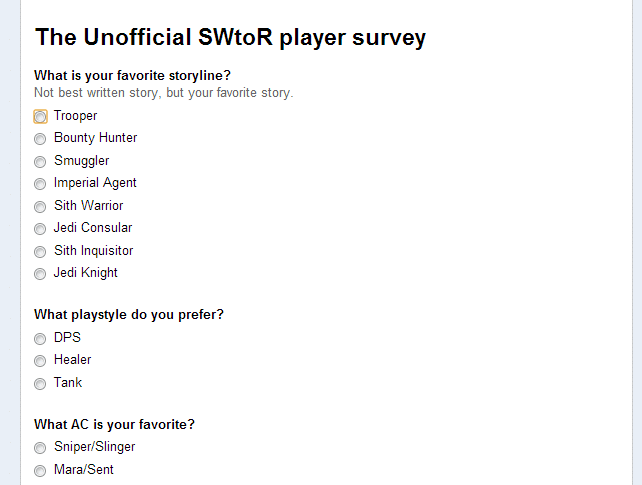642x485 pixels.
Task: Click the Trooper option label text
Action: [x=75, y=116]
